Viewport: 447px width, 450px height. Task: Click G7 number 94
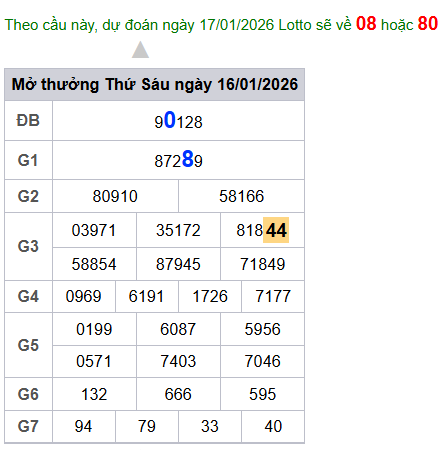(83, 426)
